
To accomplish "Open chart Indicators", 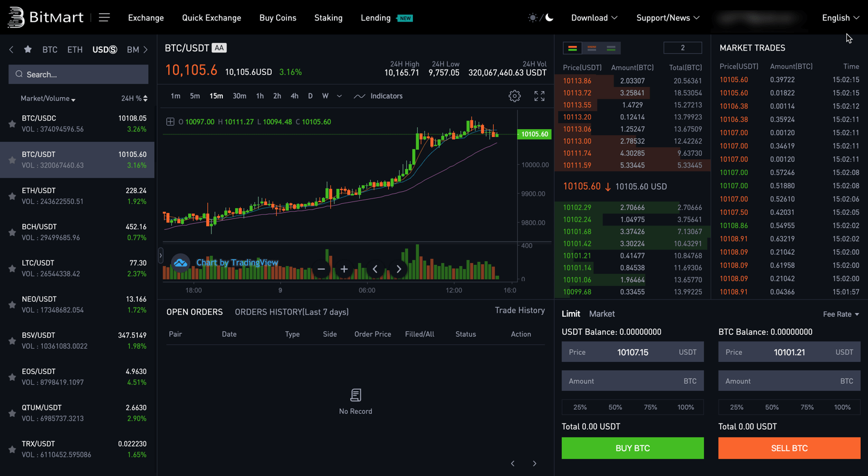I will [x=378, y=96].
